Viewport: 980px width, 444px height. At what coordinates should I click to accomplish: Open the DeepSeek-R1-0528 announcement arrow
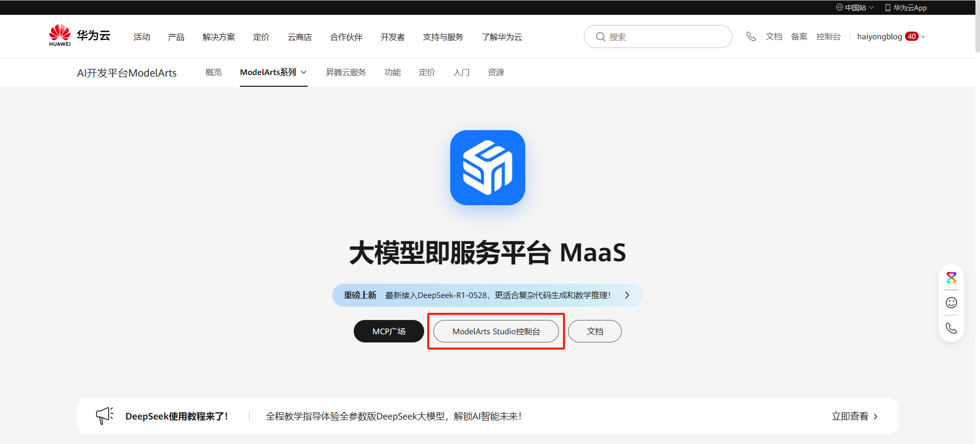click(x=627, y=295)
